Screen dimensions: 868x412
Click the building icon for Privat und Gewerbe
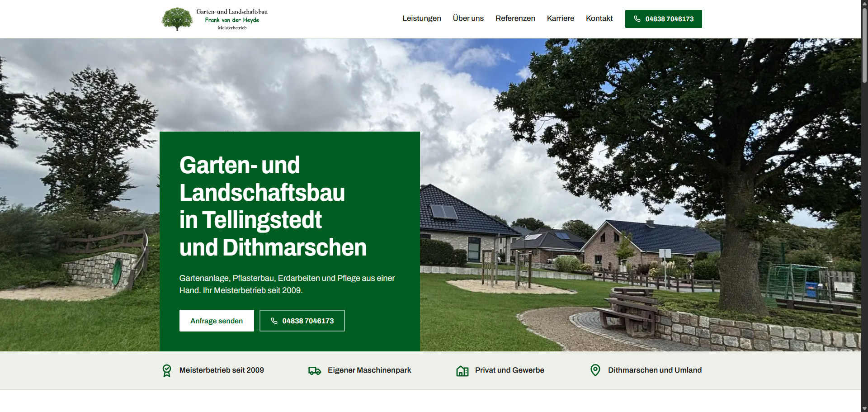click(462, 371)
